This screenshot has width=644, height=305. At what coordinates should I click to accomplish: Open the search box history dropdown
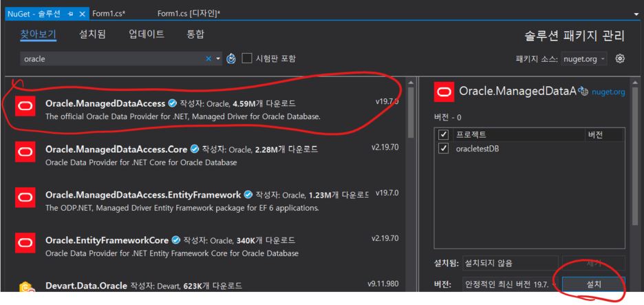(x=218, y=59)
